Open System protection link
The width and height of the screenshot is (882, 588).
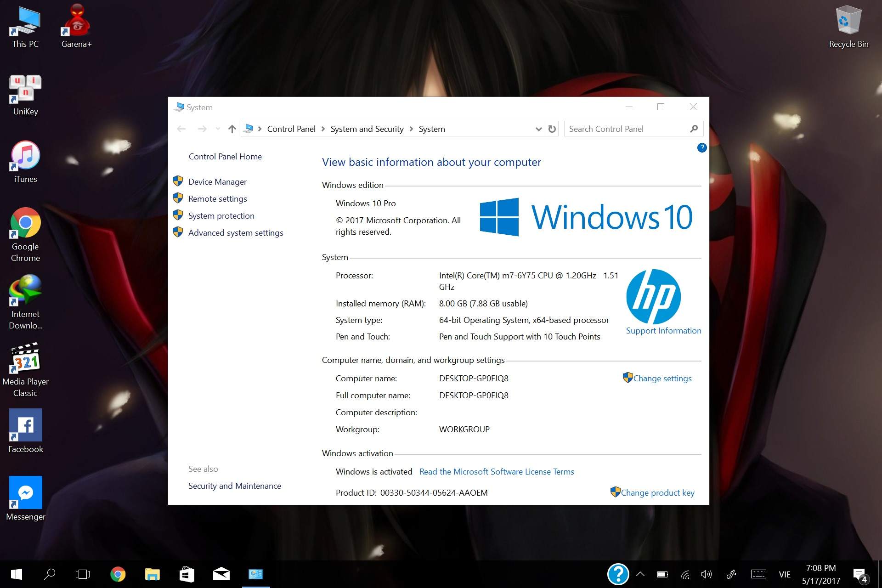(x=221, y=216)
